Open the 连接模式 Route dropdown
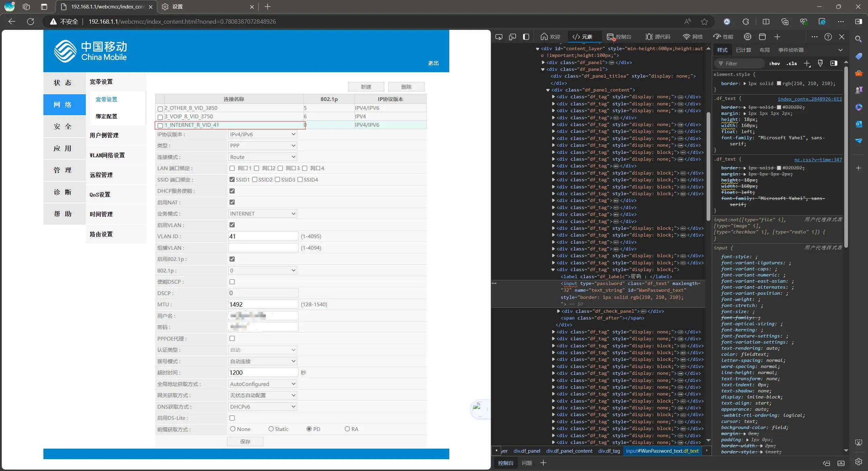 point(262,157)
